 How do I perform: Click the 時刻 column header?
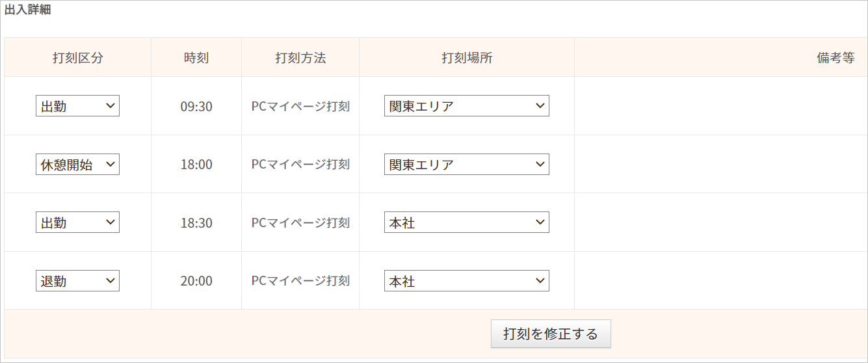pyautogui.click(x=196, y=57)
